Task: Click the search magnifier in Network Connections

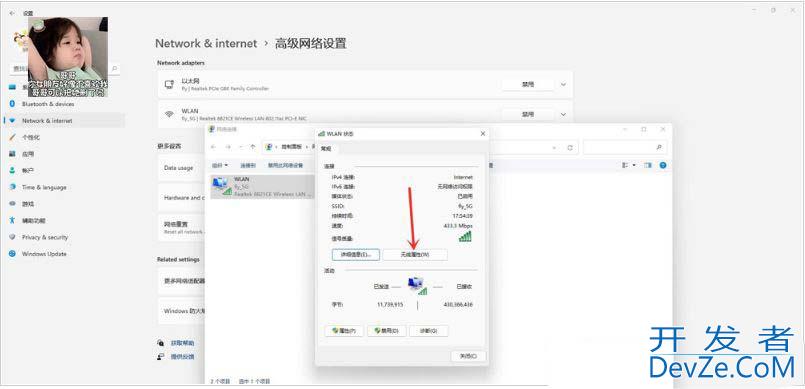Action: click(659, 147)
